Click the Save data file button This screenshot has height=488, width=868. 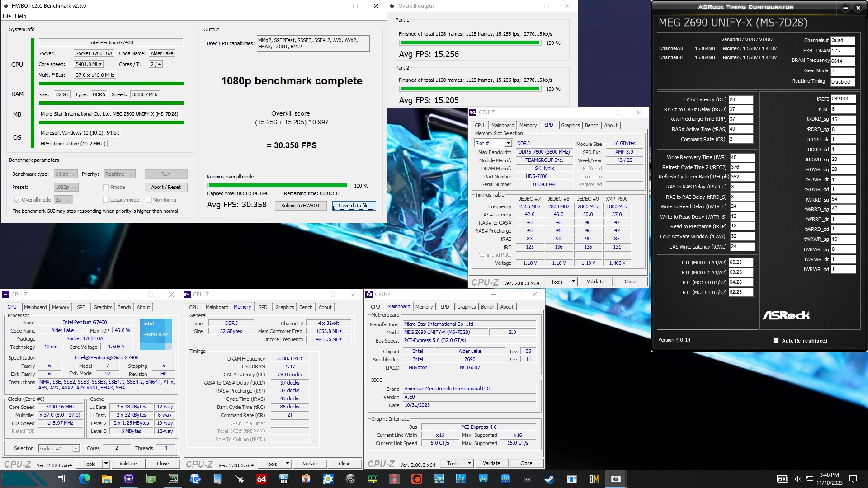coord(354,206)
